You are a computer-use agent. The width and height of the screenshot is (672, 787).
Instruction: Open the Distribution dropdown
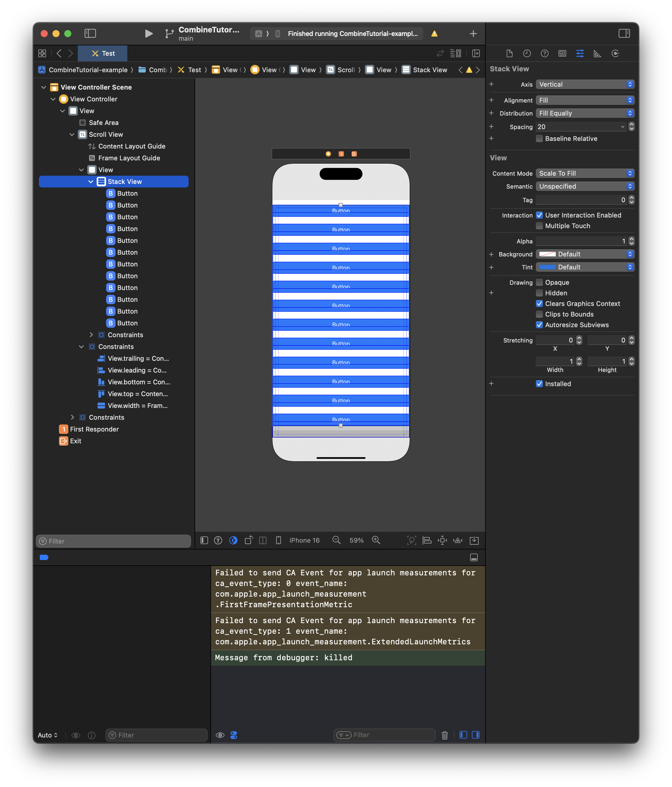click(x=585, y=113)
